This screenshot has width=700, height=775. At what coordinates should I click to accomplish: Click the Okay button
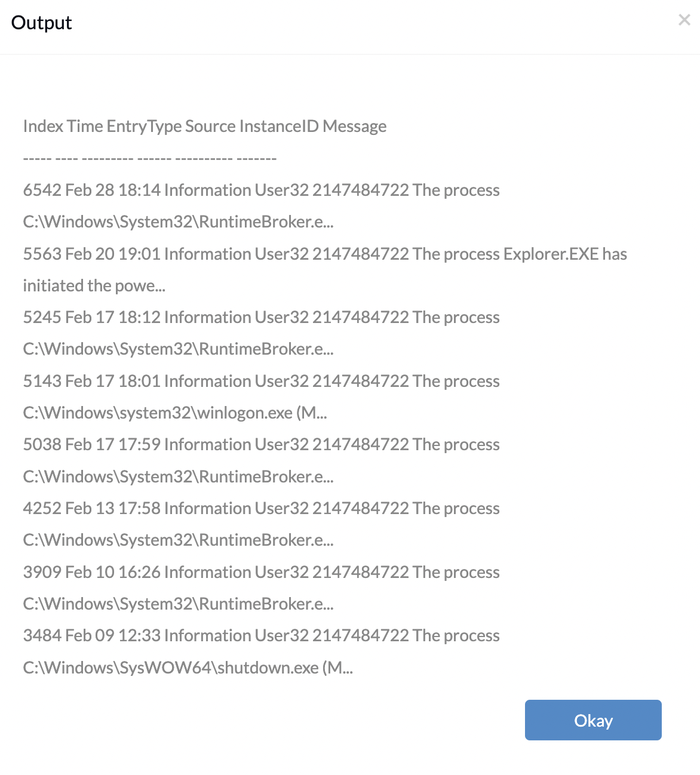[593, 720]
